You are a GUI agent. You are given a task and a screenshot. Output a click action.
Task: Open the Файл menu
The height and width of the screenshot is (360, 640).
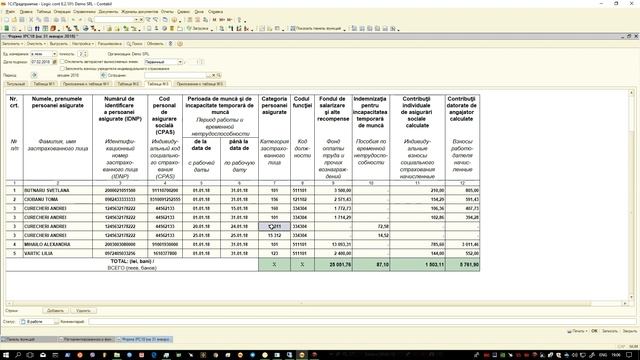[10, 12]
